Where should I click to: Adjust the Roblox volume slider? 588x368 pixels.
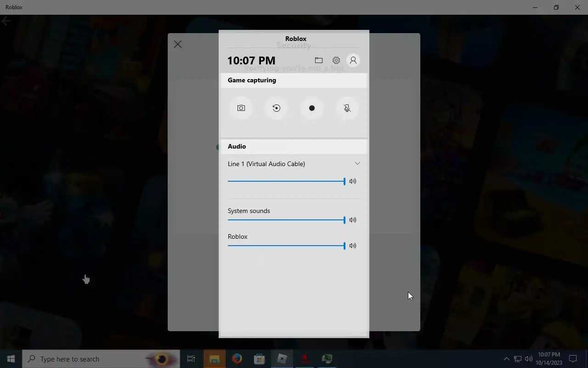[286, 246]
